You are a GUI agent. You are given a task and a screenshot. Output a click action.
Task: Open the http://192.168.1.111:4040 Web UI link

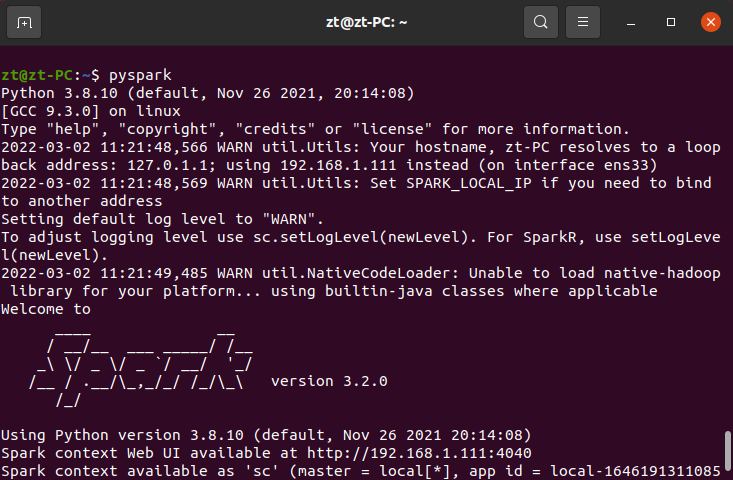pyautogui.click(x=419, y=453)
